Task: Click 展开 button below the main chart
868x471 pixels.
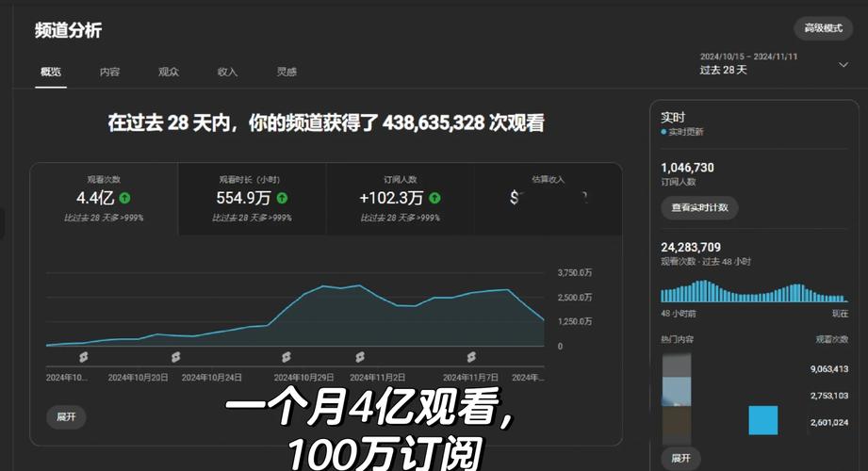Action: click(x=66, y=416)
